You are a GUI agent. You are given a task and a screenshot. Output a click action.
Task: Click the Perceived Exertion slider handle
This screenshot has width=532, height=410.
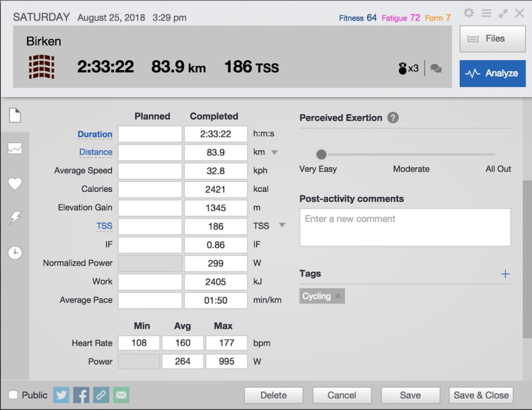click(321, 154)
